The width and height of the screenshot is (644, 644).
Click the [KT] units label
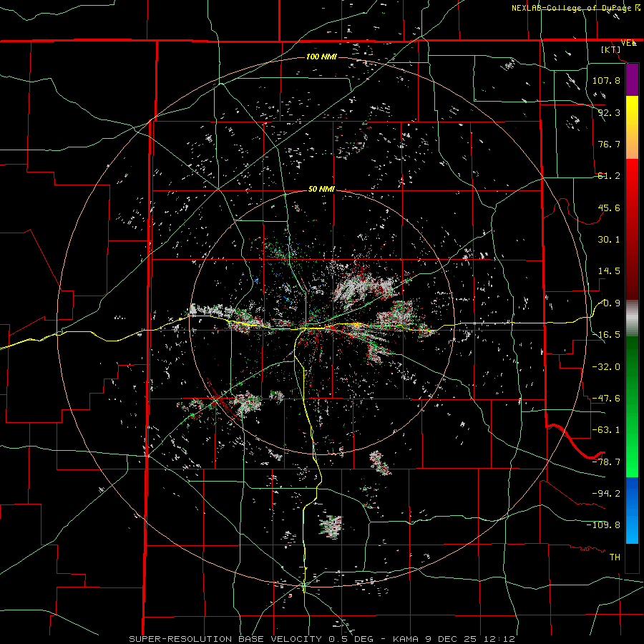611,49
